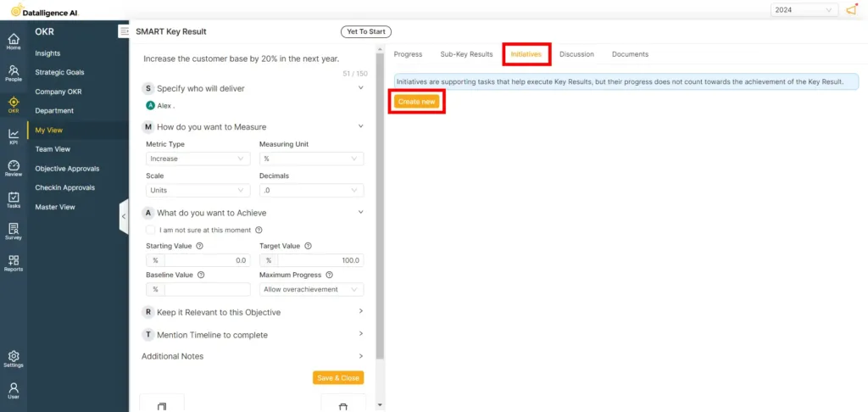Open the 2024 year dropdown
This screenshot has height=412, width=868.
(x=804, y=10)
